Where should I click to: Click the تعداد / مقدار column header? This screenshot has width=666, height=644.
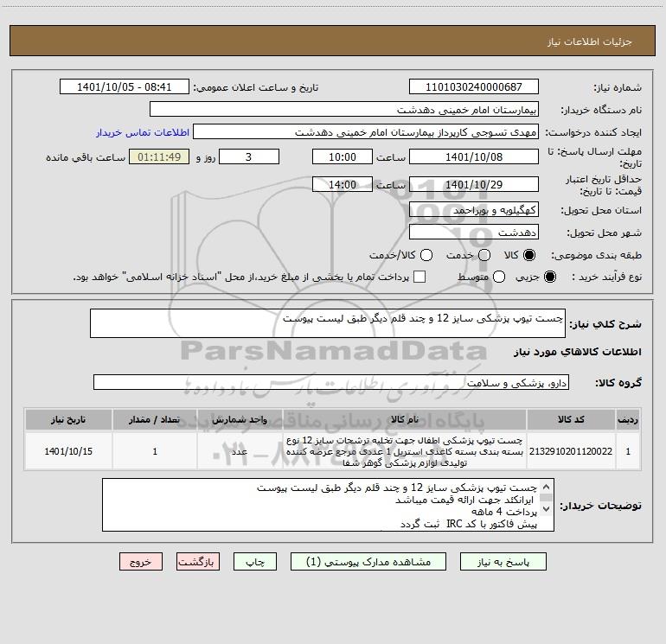pos(155,419)
